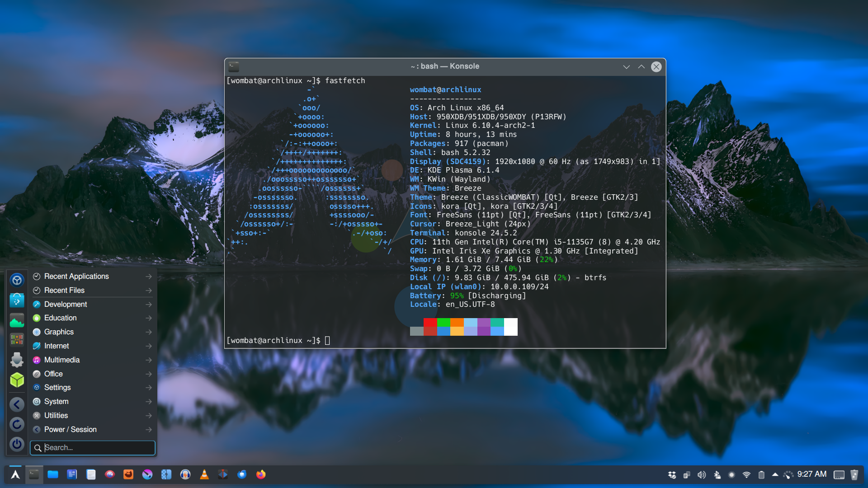Open VLC media player from the taskbar

click(204, 474)
